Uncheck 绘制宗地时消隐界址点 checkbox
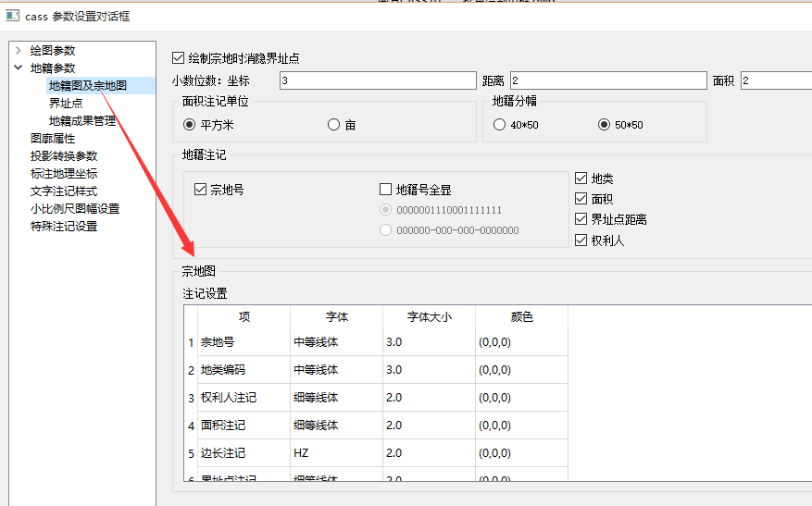 pos(180,58)
